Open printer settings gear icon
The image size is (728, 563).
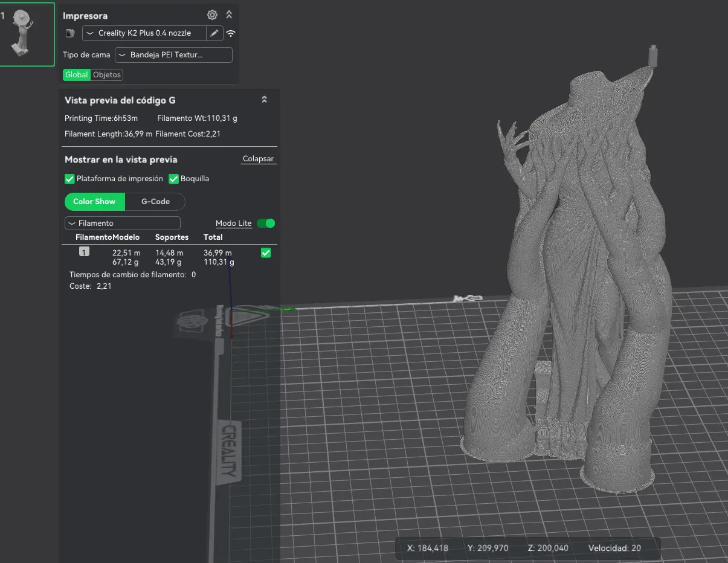coord(212,15)
